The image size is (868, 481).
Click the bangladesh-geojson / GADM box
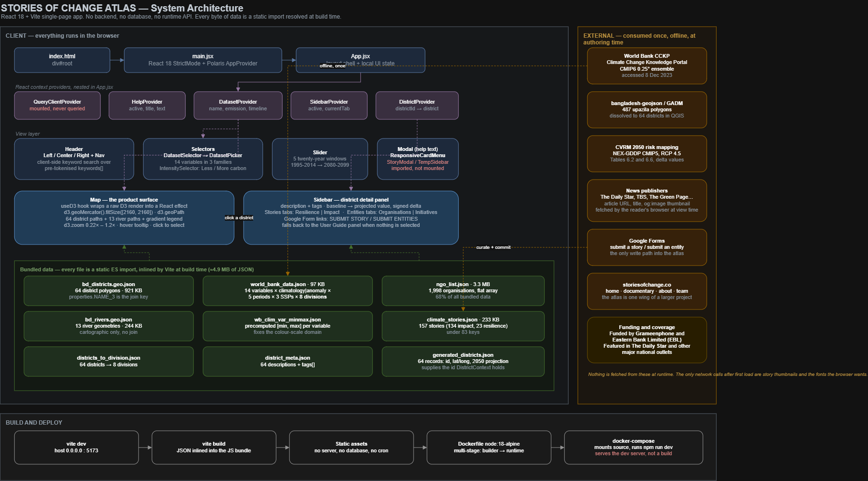click(647, 110)
